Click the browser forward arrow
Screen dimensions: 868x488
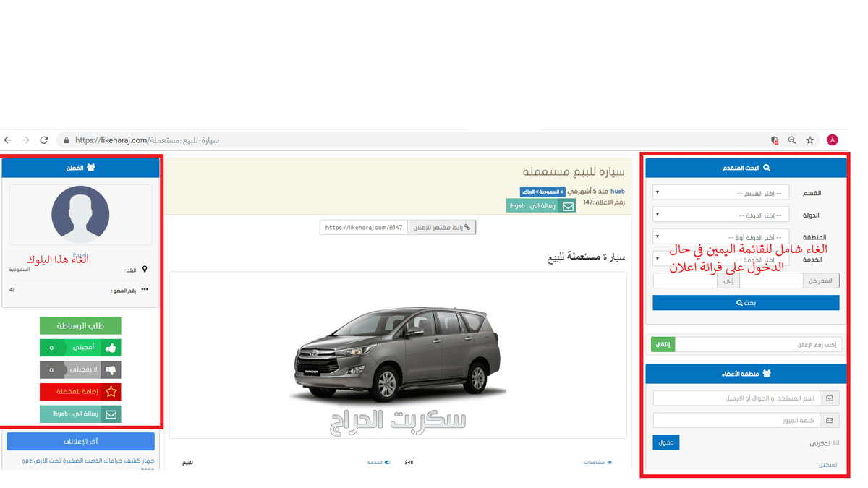(x=25, y=140)
